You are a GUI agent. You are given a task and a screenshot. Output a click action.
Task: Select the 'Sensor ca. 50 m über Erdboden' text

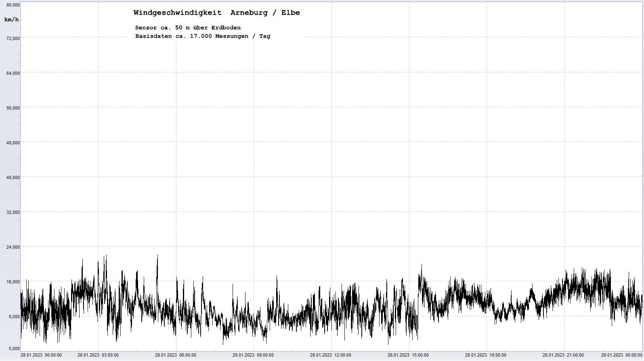tap(188, 27)
